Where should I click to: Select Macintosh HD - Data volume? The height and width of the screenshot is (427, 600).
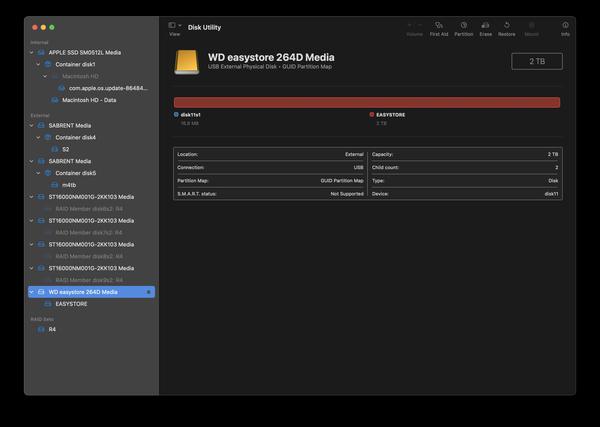[x=90, y=100]
